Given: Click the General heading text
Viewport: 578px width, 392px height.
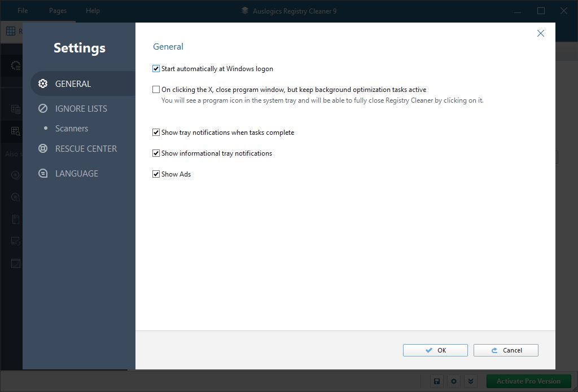Looking at the screenshot, I should 168,47.
